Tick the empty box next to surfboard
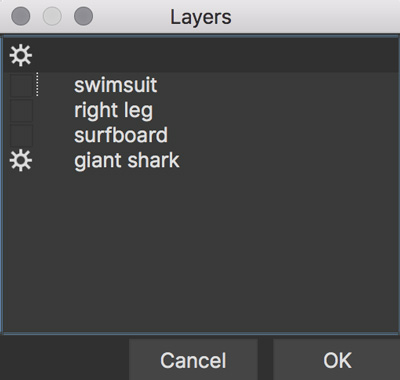 [x=21, y=136]
